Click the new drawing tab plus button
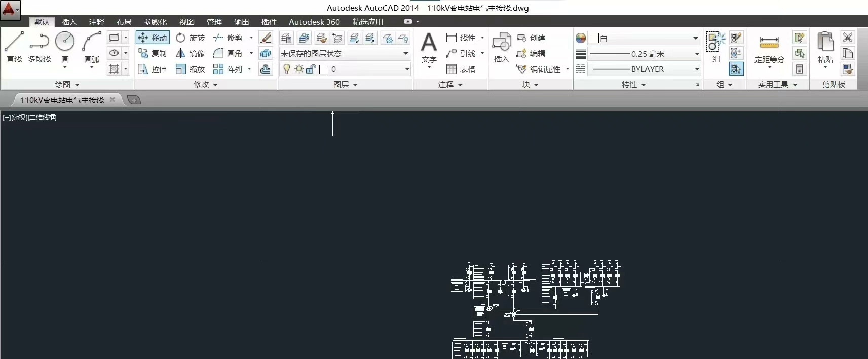Image resolution: width=868 pixels, height=359 pixels. pos(134,100)
